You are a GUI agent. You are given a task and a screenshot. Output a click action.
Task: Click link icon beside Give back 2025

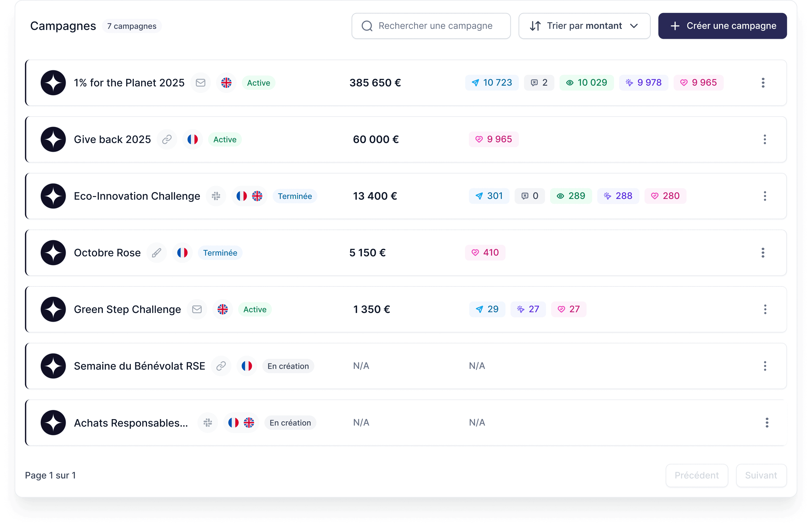166,139
